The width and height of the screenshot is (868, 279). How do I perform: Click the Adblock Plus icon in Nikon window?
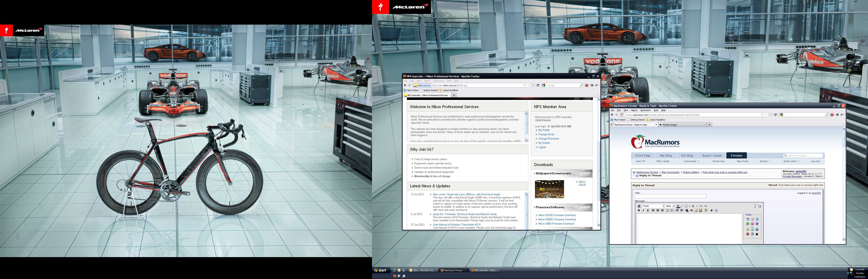click(587, 85)
